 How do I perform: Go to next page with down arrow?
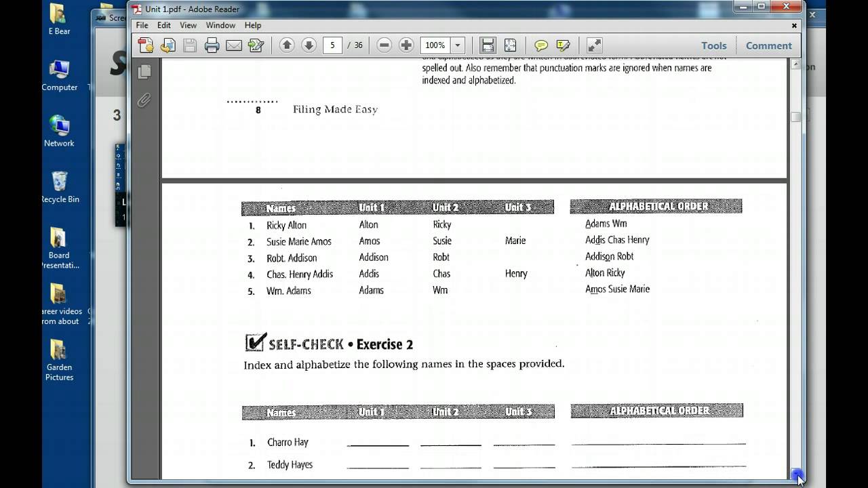click(x=309, y=45)
